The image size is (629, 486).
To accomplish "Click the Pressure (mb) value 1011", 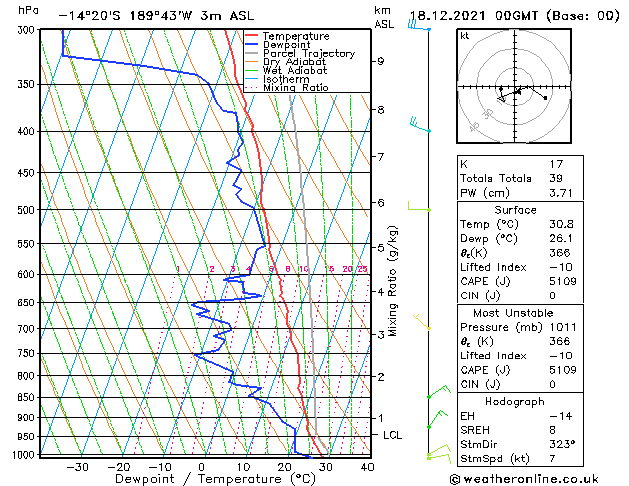I will click(563, 327).
